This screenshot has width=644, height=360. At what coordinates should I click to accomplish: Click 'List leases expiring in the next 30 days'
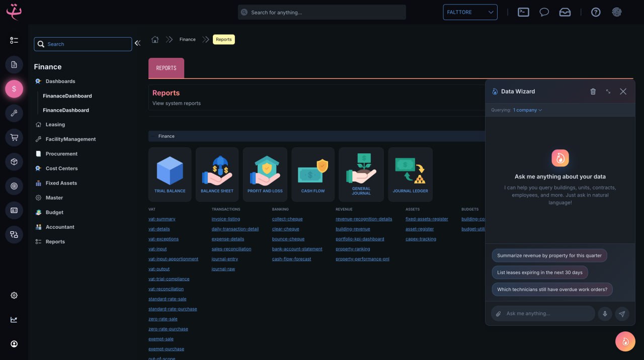click(x=539, y=273)
